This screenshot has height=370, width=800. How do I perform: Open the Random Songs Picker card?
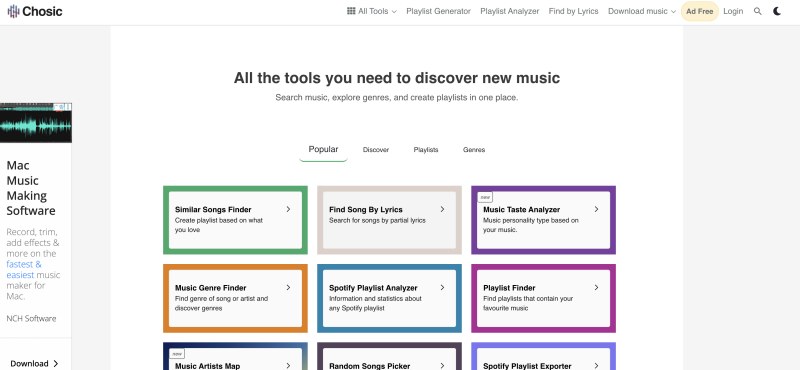pyautogui.click(x=389, y=356)
